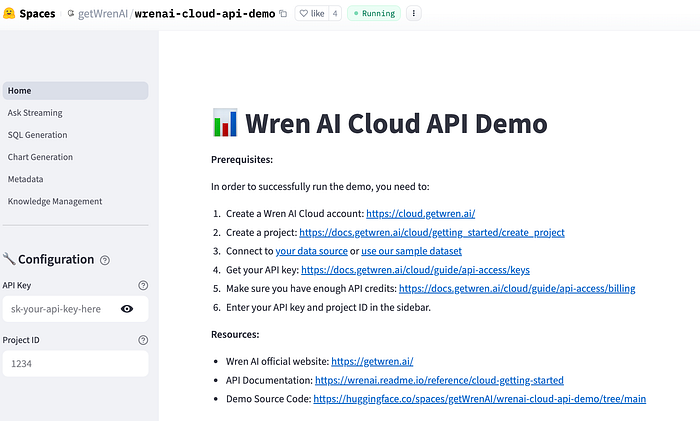Open the three-dot space options menu
700x421 pixels.
tap(413, 13)
